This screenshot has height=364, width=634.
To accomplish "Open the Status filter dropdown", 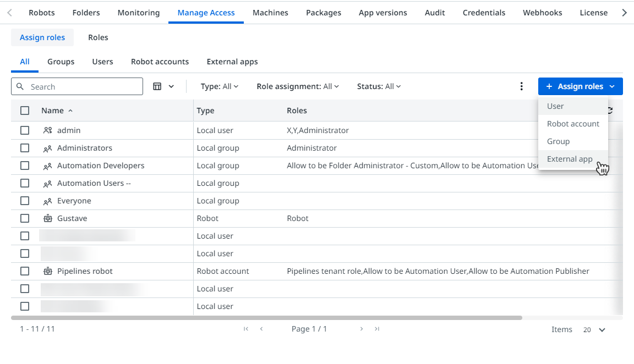I will [379, 86].
